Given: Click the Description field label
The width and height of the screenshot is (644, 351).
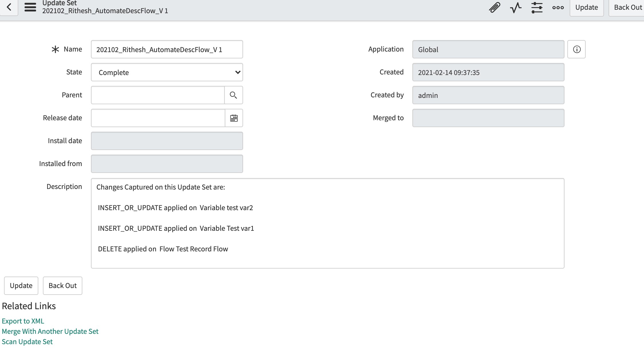Looking at the screenshot, I should tap(64, 187).
